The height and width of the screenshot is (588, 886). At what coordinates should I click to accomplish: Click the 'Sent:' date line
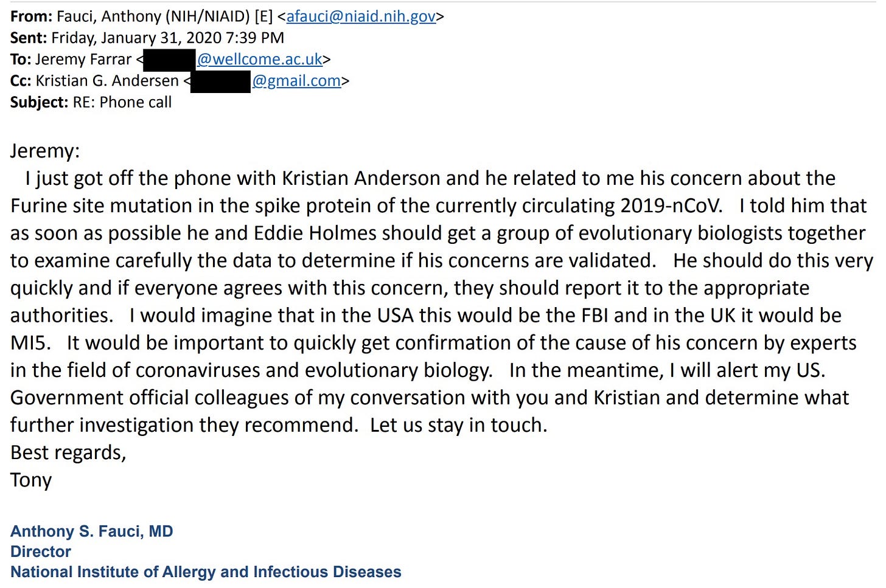tap(147, 38)
